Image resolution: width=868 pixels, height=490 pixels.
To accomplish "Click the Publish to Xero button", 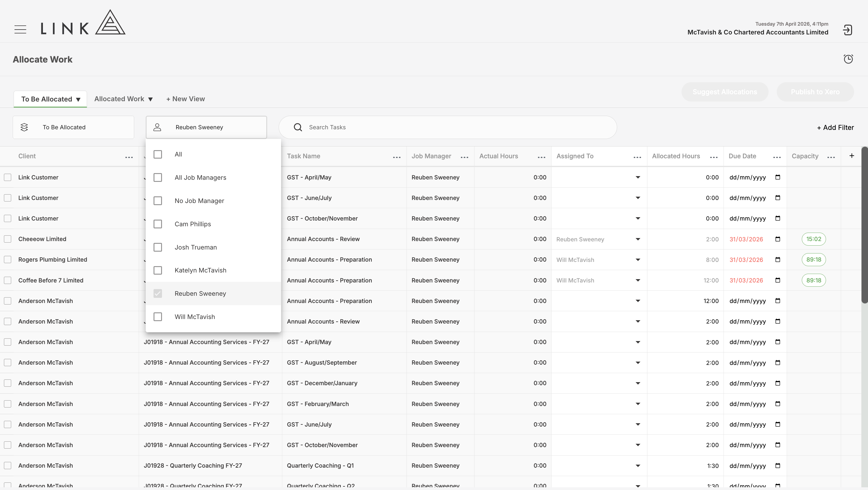I will tap(815, 92).
